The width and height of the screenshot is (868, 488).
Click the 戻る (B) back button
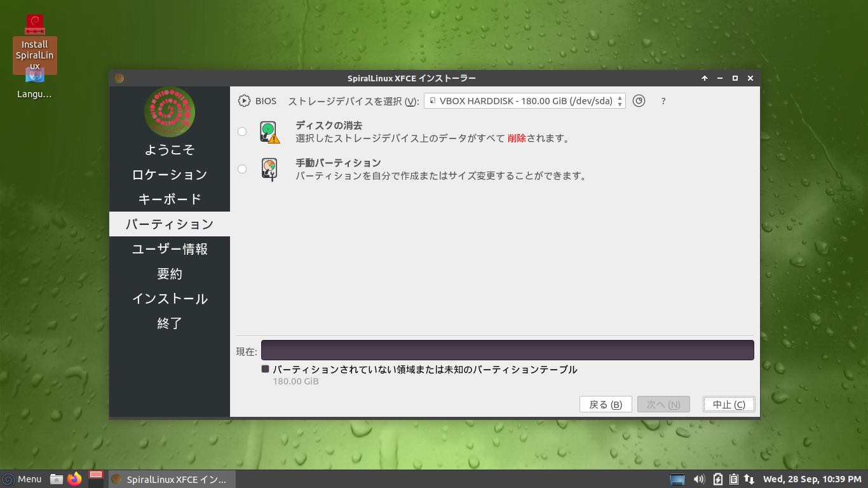tap(606, 405)
